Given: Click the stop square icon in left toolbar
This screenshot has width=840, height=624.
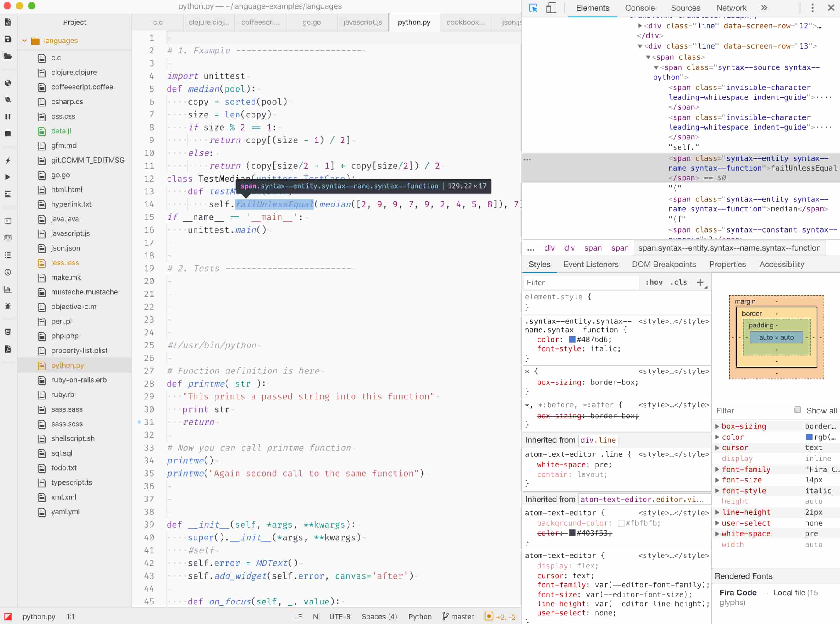Looking at the screenshot, I should click(x=8, y=133).
